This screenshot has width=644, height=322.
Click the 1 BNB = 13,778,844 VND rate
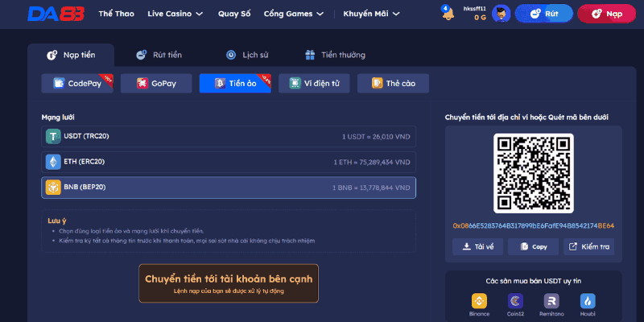tap(371, 188)
